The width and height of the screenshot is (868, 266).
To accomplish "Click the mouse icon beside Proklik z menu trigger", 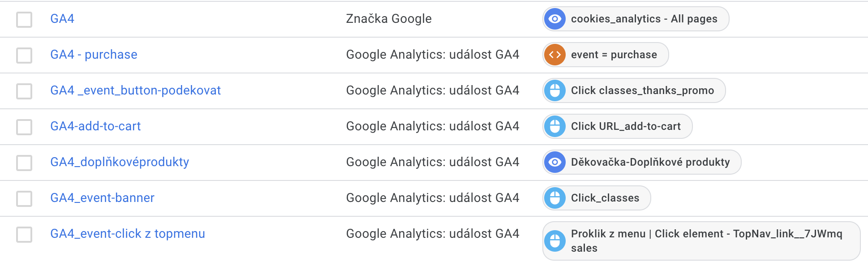I will [x=555, y=241].
